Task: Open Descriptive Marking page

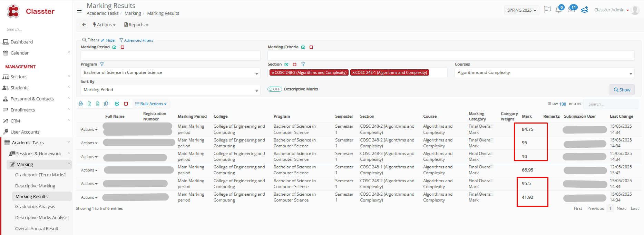Action: coord(35,186)
